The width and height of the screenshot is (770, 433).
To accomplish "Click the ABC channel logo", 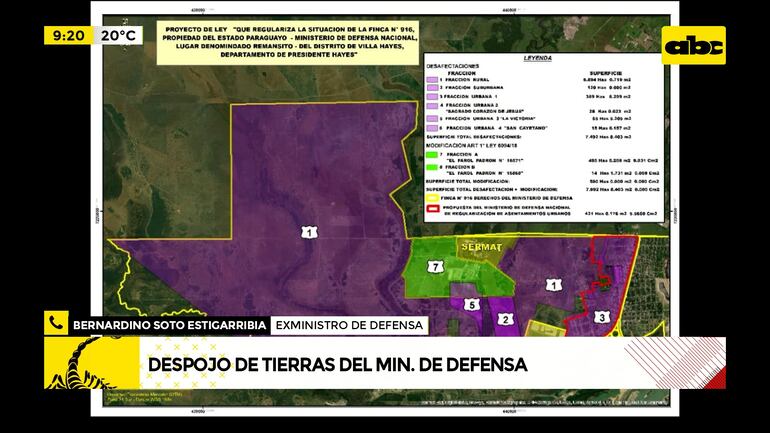I will tap(694, 45).
